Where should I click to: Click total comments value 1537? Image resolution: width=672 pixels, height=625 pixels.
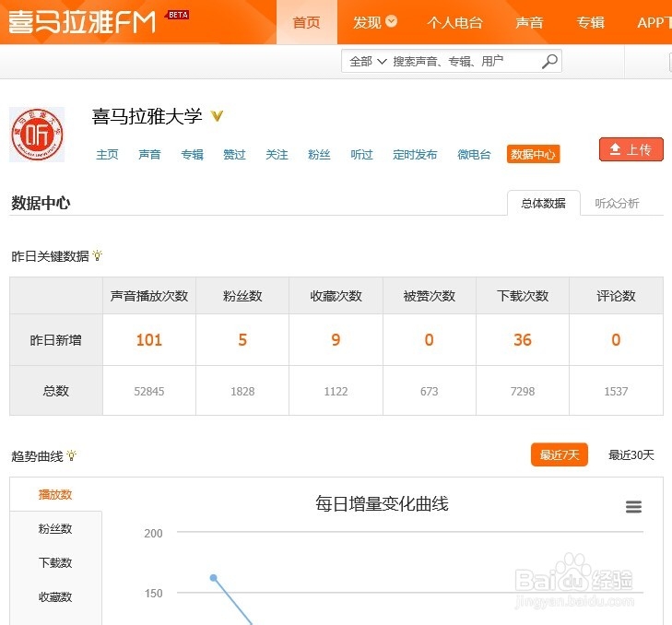(x=616, y=391)
